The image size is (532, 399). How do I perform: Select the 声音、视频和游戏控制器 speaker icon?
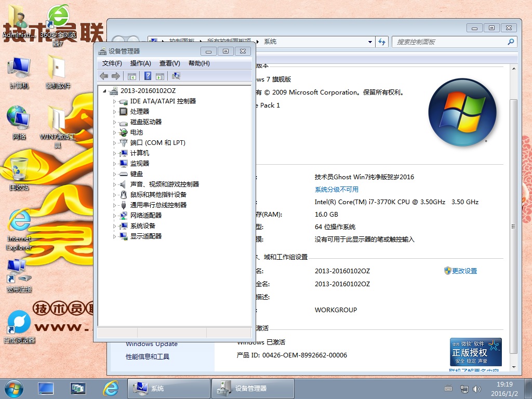[123, 184]
